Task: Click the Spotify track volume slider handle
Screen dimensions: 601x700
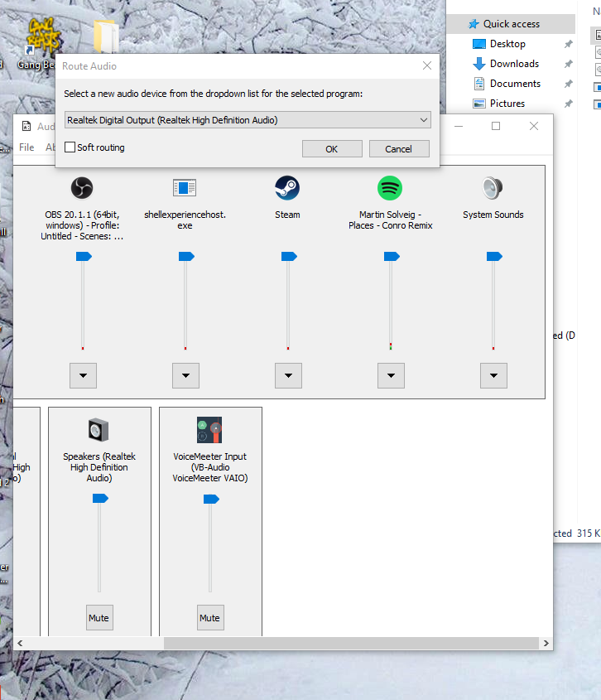Action: (x=392, y=256)
